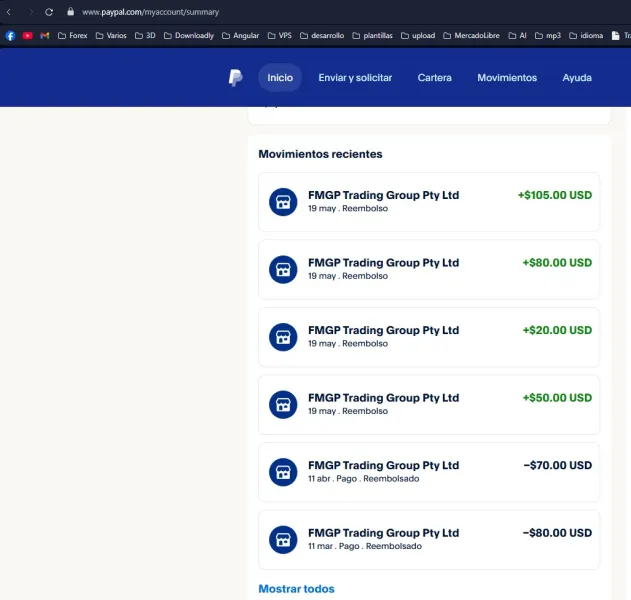Open the Gmail bookmark icon

click(45, 35)
